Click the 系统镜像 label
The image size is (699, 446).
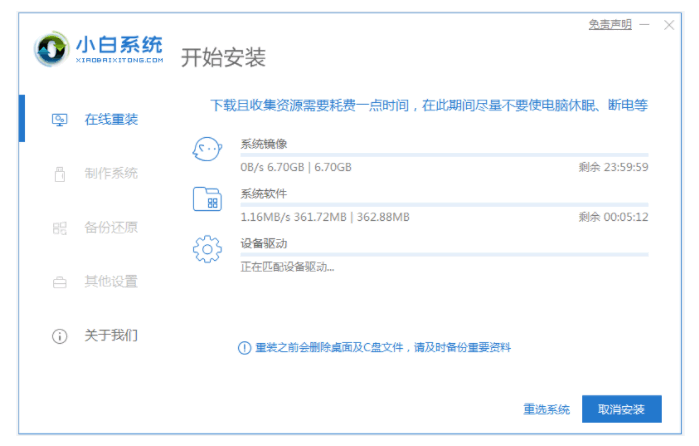pyautogui.click(x=264, y=144)
